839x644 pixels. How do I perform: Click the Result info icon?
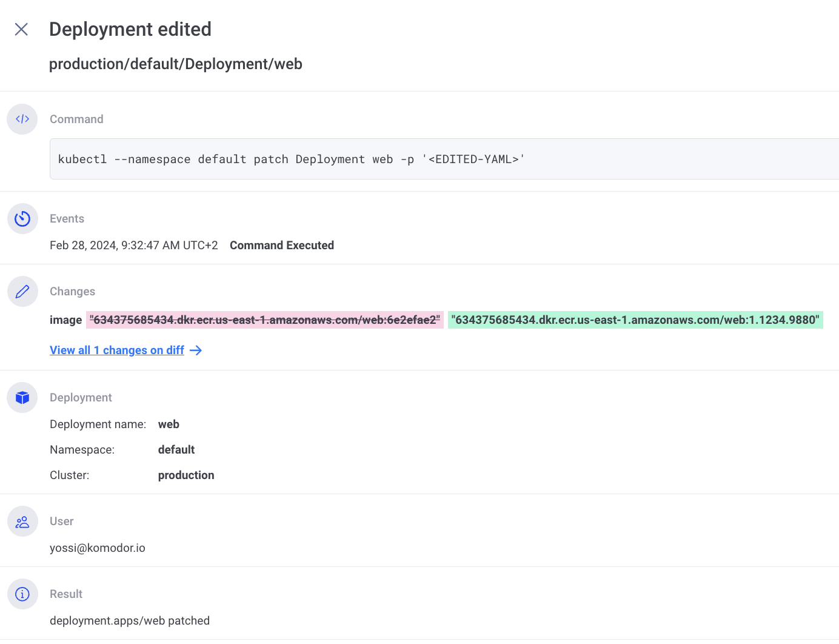pyautogui.click(x=22, y=594)
